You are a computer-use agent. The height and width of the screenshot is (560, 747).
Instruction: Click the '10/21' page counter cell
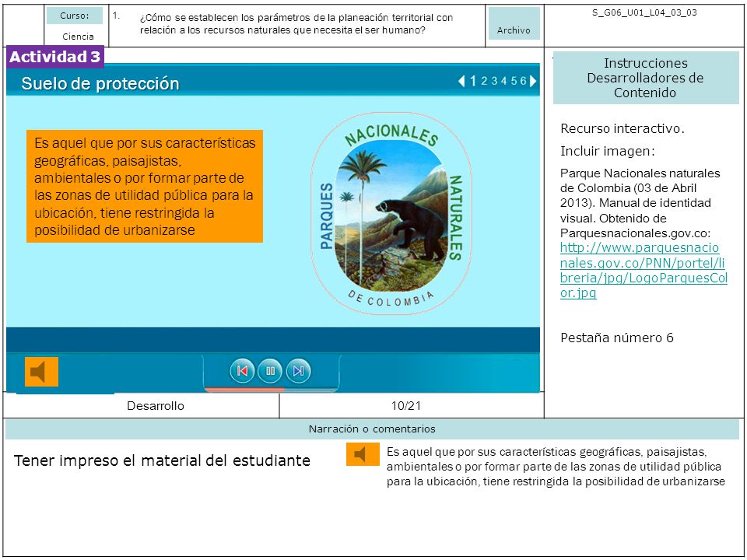pos(406,406)
